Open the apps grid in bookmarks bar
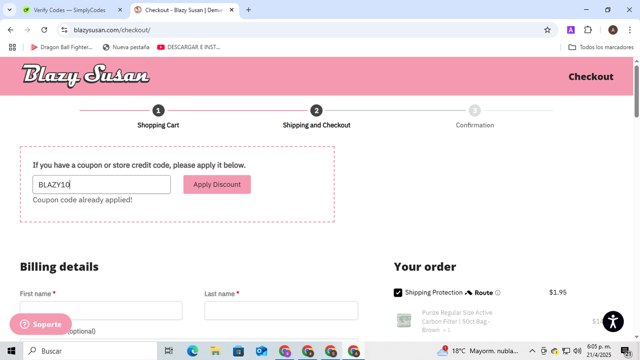Viewport: 640px width, 360px height. 12,47
